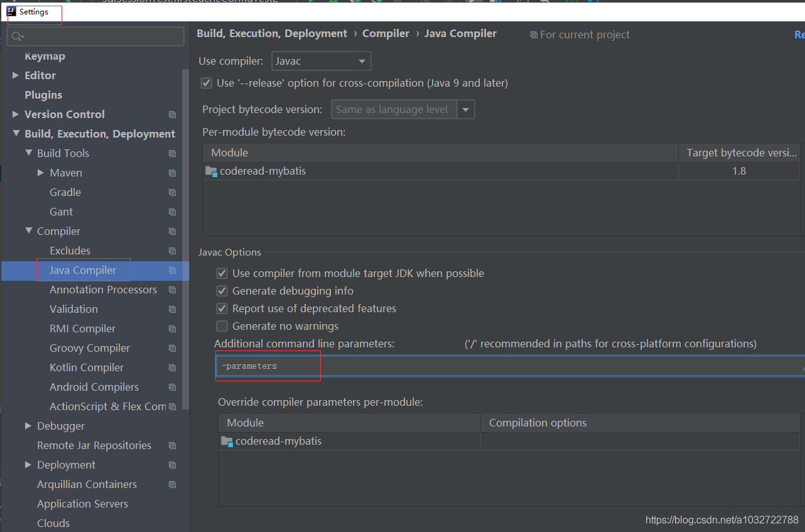Click project-level icon beside Build Tools

tap(172, 153)
